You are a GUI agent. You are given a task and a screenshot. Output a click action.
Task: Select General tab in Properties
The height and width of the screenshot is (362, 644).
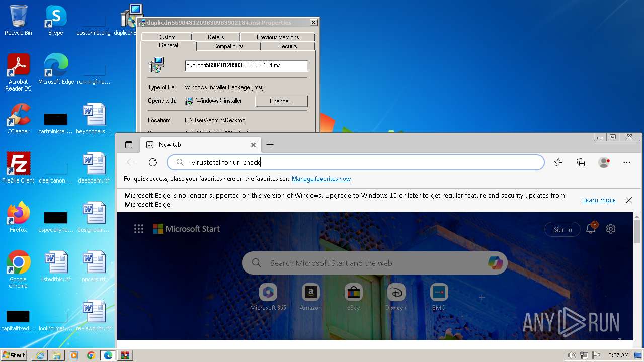168,45
